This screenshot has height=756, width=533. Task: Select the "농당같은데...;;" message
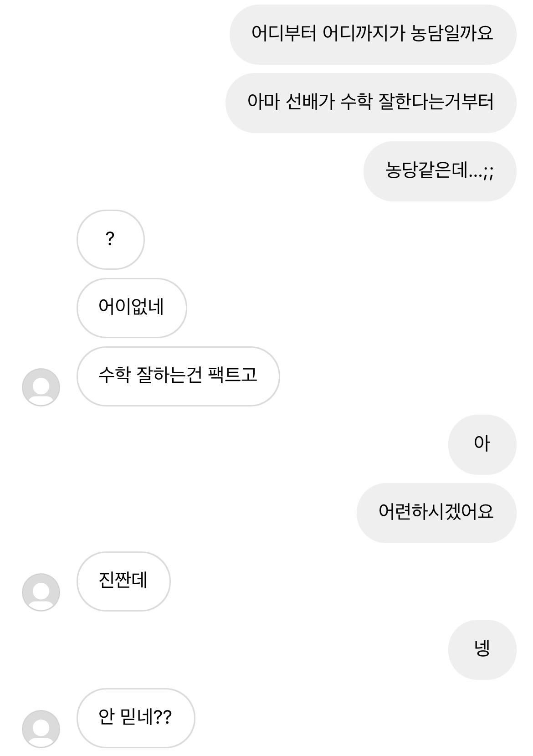tap(440, 171)
